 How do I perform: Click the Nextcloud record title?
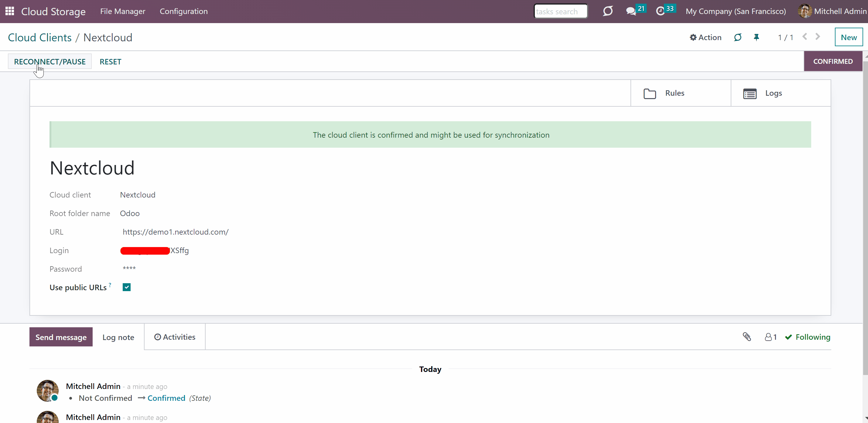92,168
